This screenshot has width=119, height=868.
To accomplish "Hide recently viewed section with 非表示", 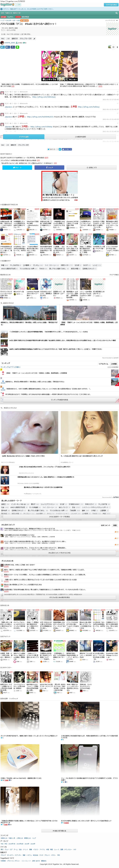I will pos(116,275).
